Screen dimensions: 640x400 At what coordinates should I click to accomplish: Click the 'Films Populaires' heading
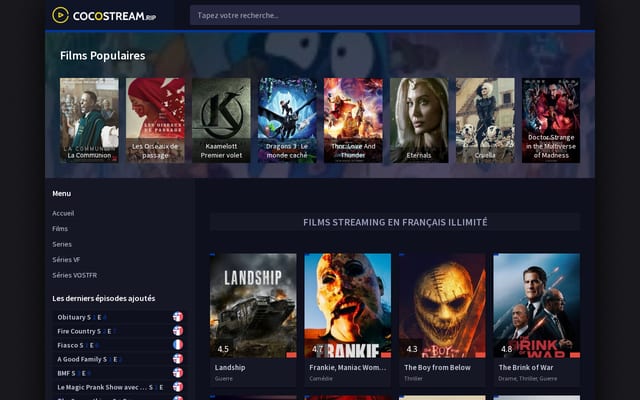click(102, 56)
